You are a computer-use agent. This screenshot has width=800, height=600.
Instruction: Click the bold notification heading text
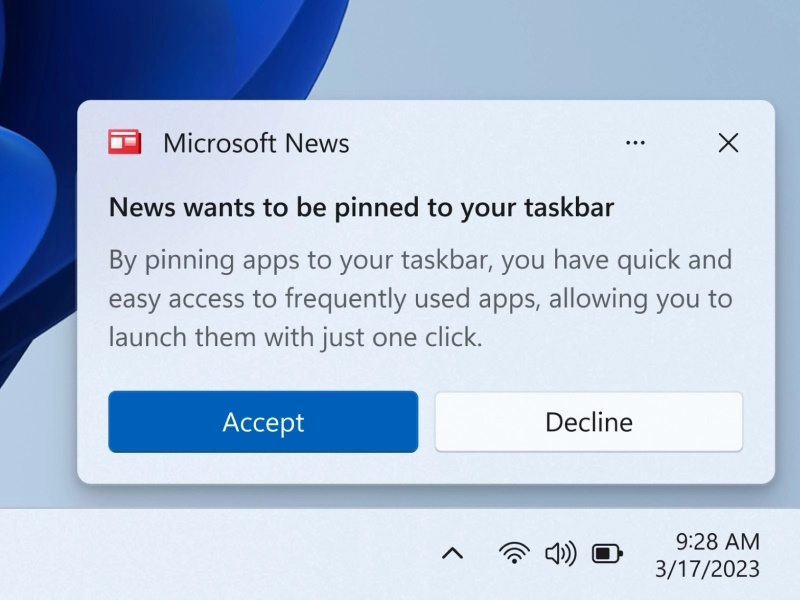coord(362,207)
